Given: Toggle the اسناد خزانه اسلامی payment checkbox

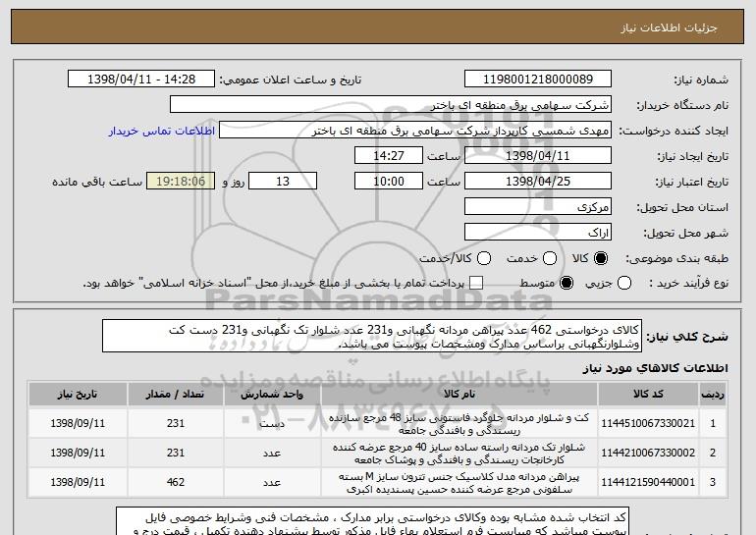Looking at the screenshot, I should (x=476, y=283).
